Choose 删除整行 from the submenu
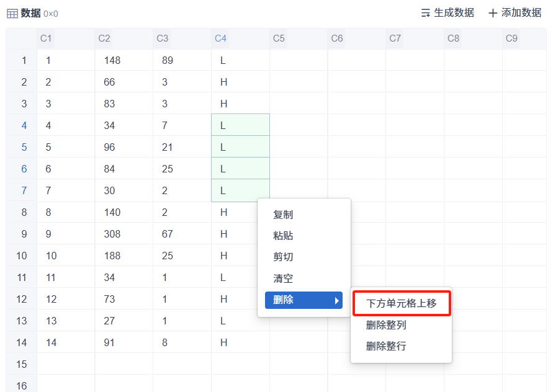The height and width of the screenshot is (392, 553). 386,346
